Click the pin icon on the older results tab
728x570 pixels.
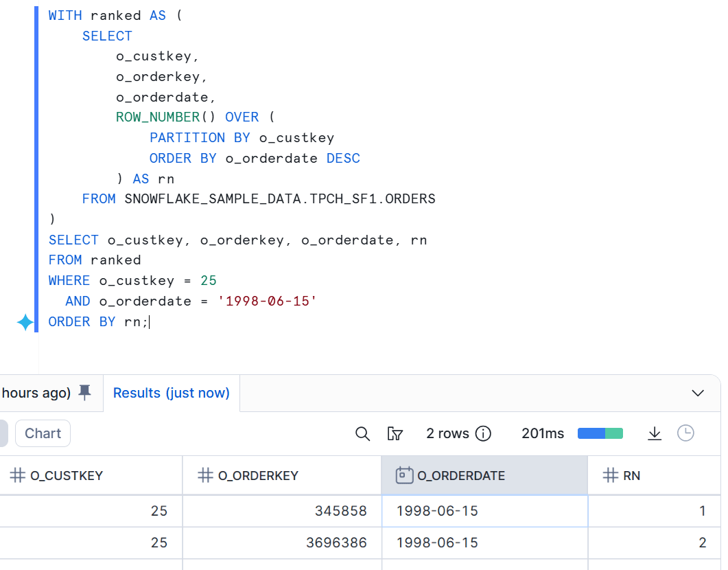84,392
